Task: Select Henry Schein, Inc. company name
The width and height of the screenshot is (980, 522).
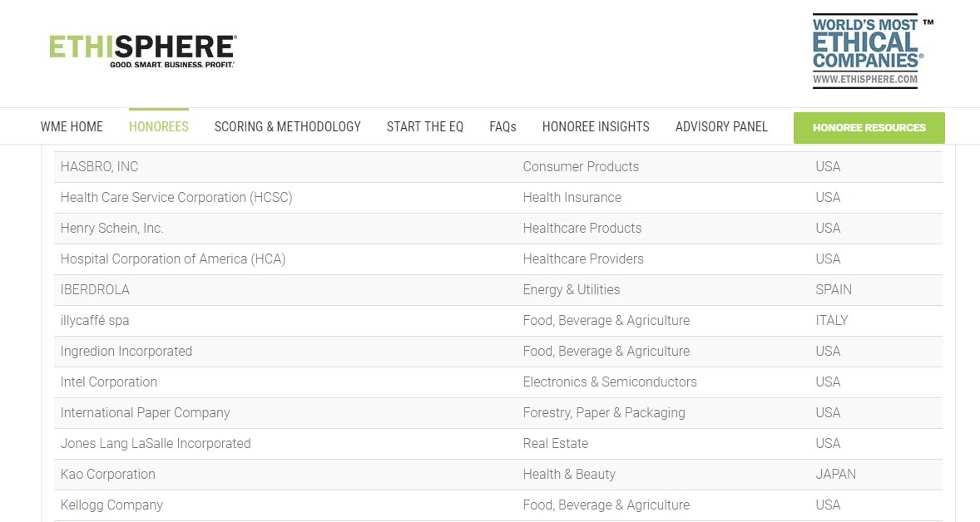Action: [111, 229]
